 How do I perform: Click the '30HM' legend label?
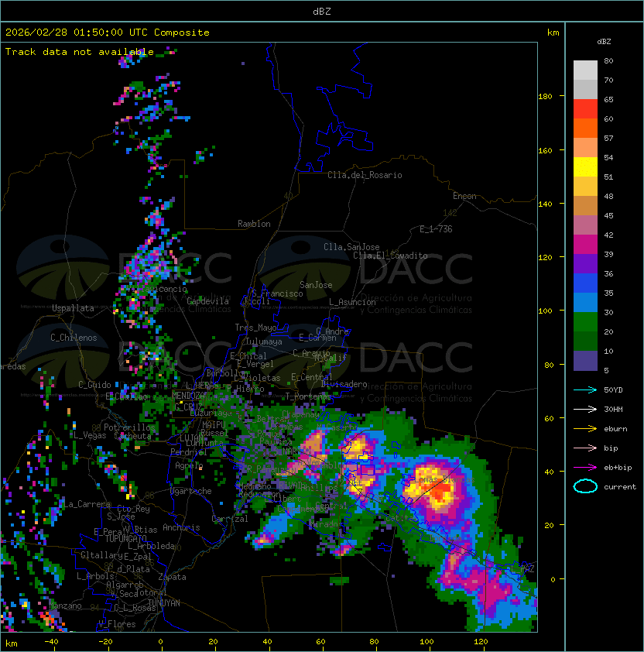(613, 410)
